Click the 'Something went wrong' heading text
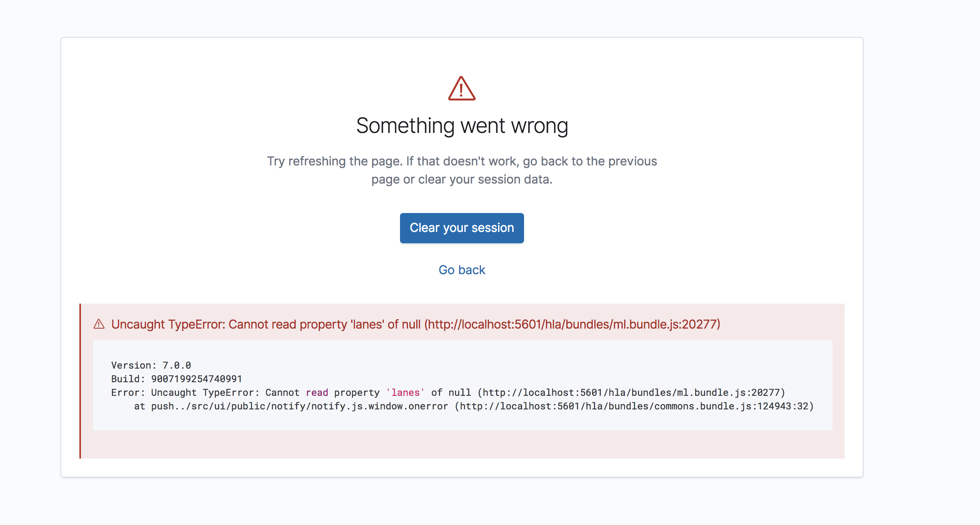980x525 pixels. pyautogui.click(x=463, y=126)
